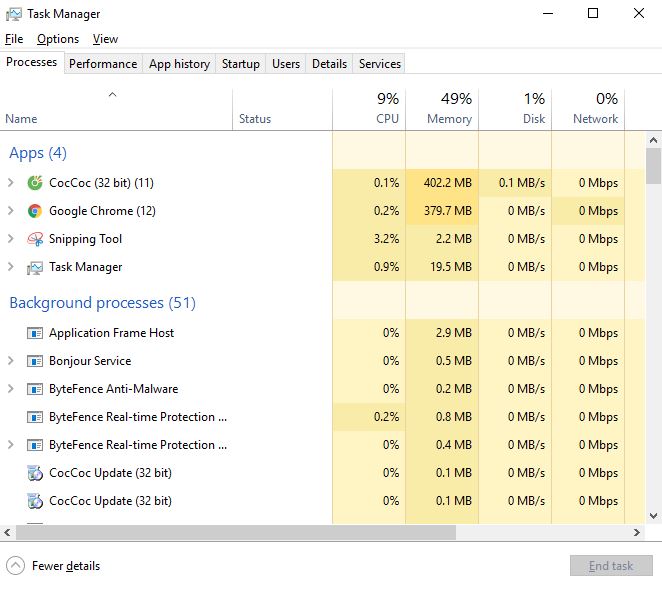This screenshot has height=589, width=662.
Task: Click the Google Chrome process icon
Action: (x=34, y=211)
